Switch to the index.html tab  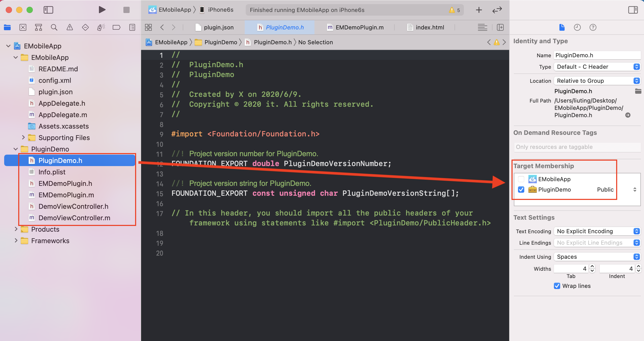point(426,27)
